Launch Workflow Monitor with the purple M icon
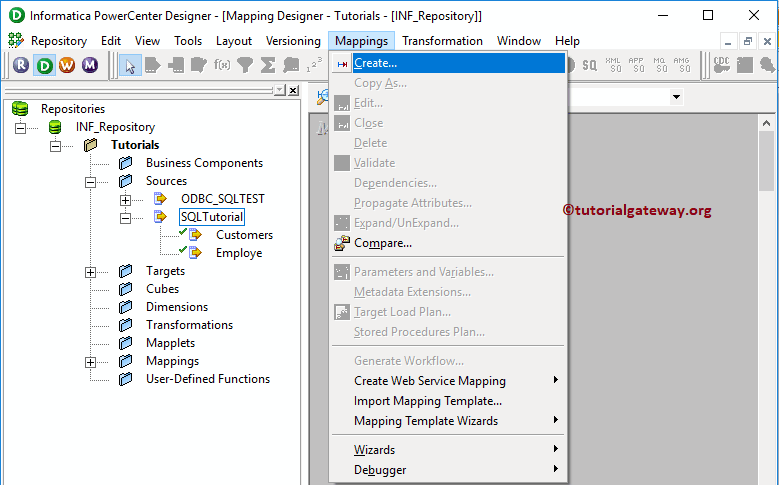This screenshot has width=779, height=485. pyautogui.click(x=89, y=65)
